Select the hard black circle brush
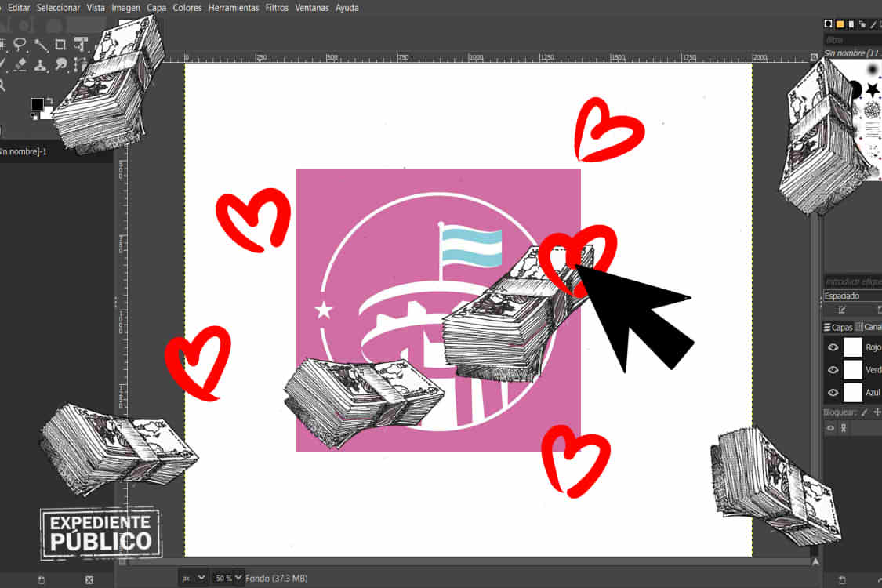The width and height of the screenshot is (882, 588). point(855,89)
